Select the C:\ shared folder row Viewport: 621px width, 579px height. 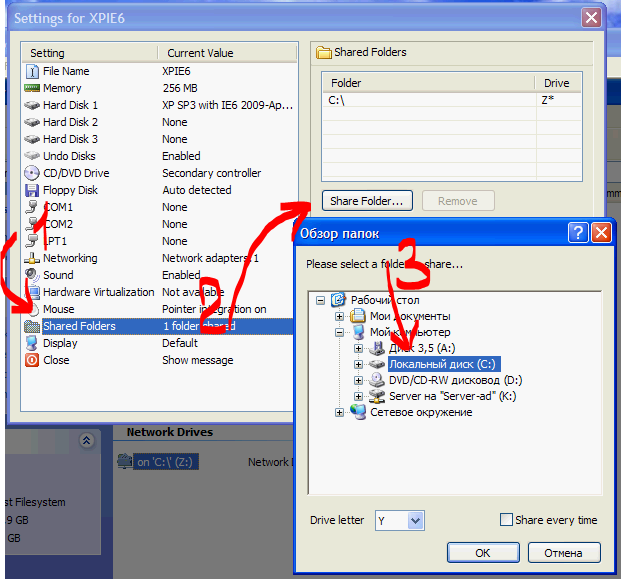452,100
